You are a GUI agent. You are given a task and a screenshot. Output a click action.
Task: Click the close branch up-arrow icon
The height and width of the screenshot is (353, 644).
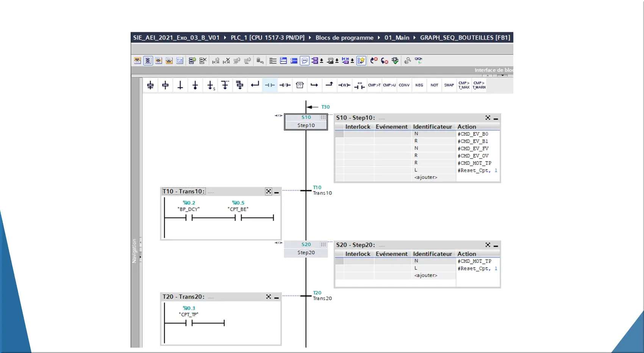[x=329, y=84]
